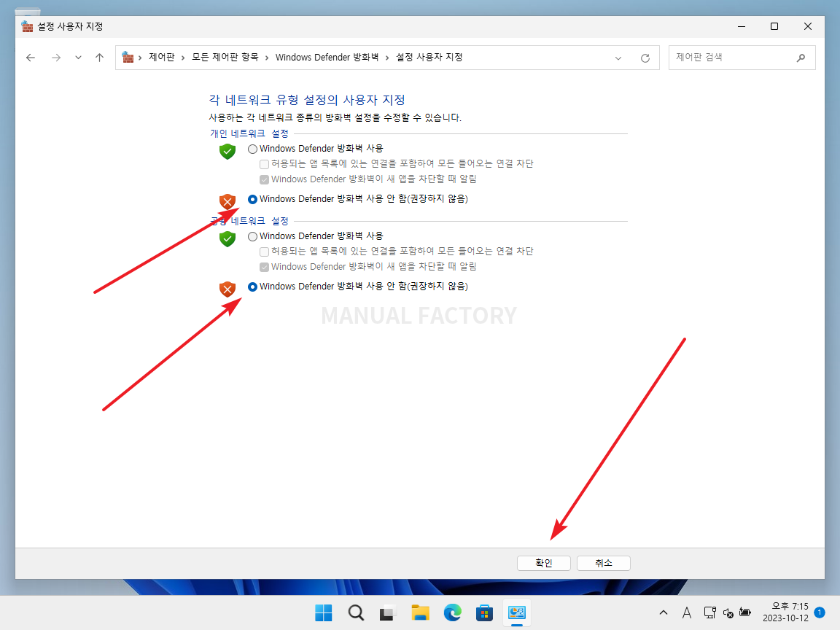Click window title bar firewall icon
This screenshot has height=630, width=840.
coord(27,26)
